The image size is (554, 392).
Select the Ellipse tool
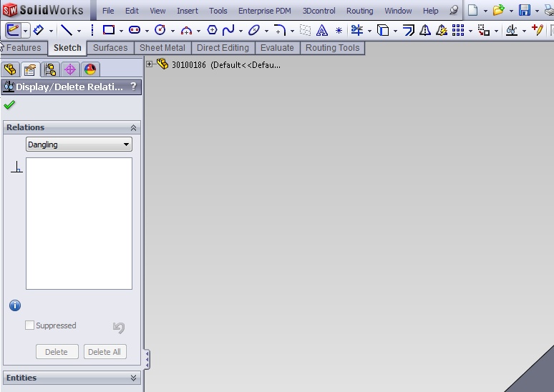point(254,30)
